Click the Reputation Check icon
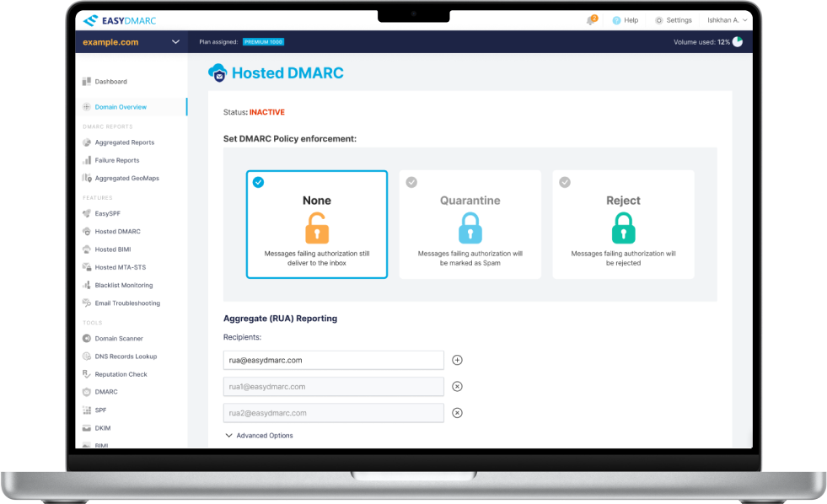This screenshot has width=827, height=504. point(87,373)
